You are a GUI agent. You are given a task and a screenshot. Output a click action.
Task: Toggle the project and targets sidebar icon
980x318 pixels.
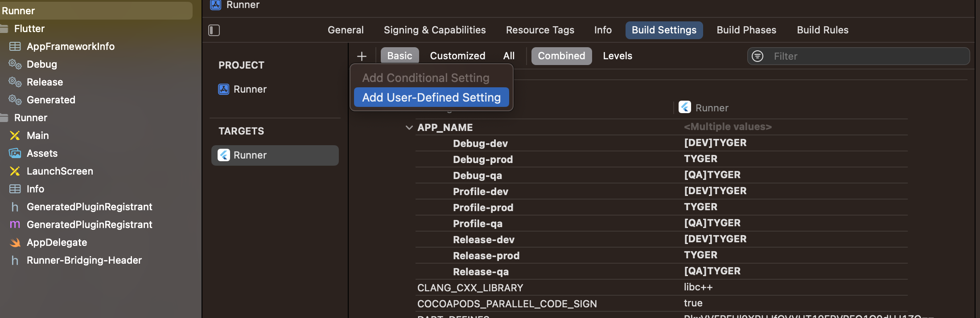tap(214, 30)
